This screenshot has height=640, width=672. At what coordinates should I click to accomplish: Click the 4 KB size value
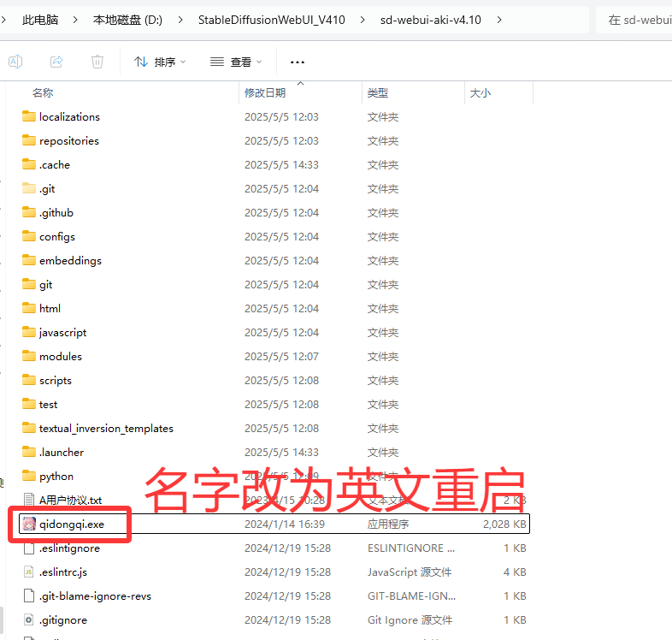point(515,572)
